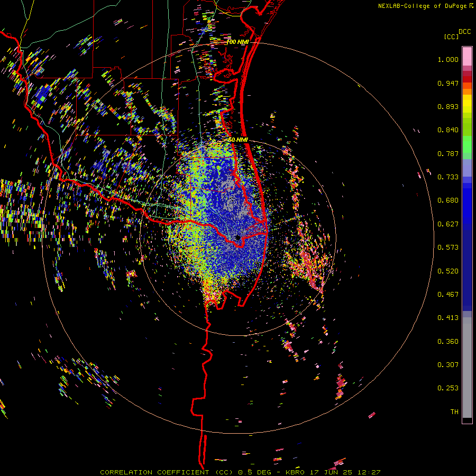The image size is (476, 476).
Task: Click the 0.573 scale value
Action: point(448,248)
